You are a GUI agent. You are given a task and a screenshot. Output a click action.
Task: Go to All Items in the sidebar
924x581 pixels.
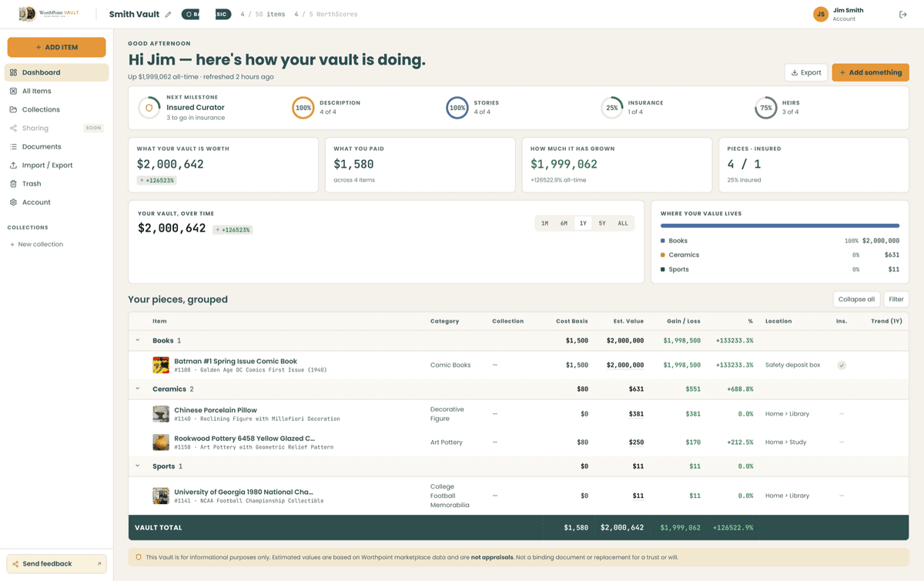point(57,91)
